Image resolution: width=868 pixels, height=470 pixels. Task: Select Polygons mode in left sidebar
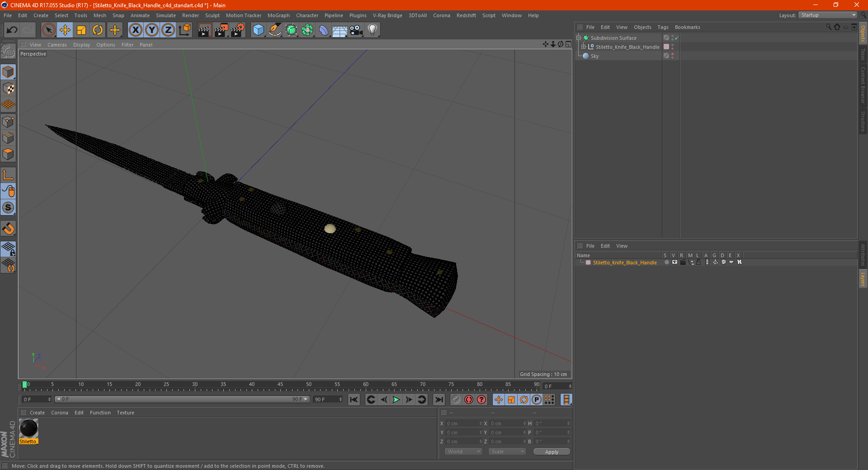8,155
